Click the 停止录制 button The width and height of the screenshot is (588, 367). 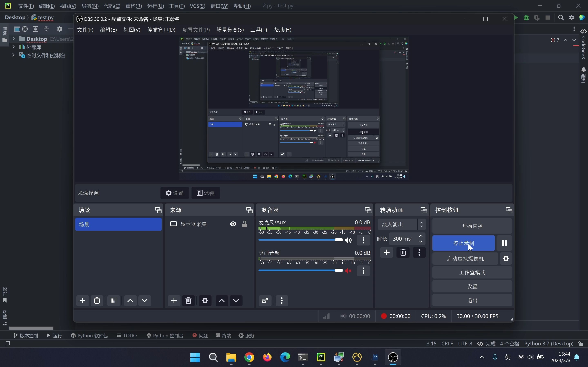tap(463, 243)
